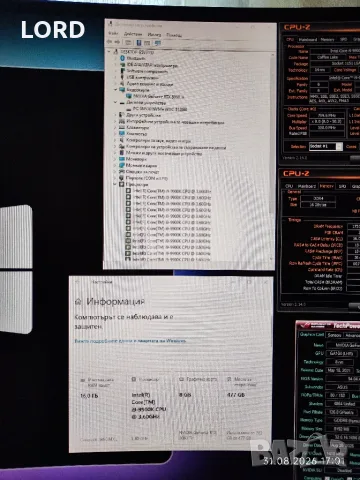Click the home icon beside Информация heading
The image size is (360, 480).
(x=78, y=302)
